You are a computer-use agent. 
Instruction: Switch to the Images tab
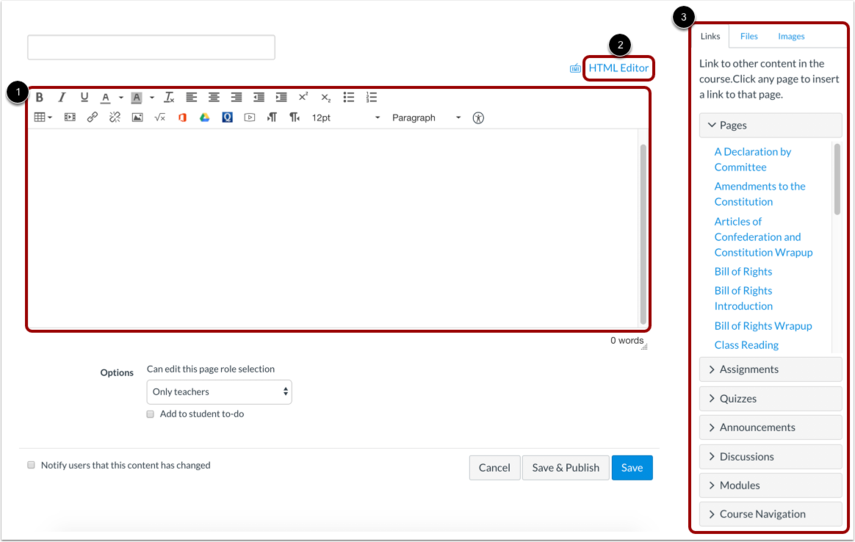791,37
